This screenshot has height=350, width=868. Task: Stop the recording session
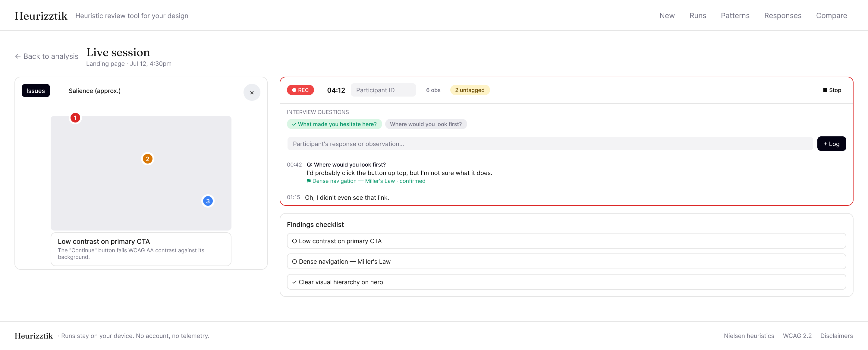point(832,90)
